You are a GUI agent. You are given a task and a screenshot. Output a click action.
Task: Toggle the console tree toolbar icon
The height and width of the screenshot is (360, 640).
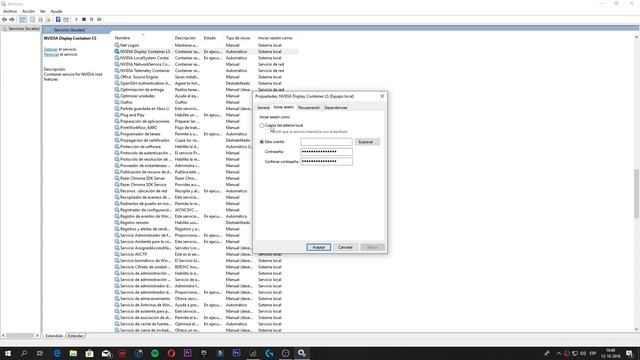[23, 20]
